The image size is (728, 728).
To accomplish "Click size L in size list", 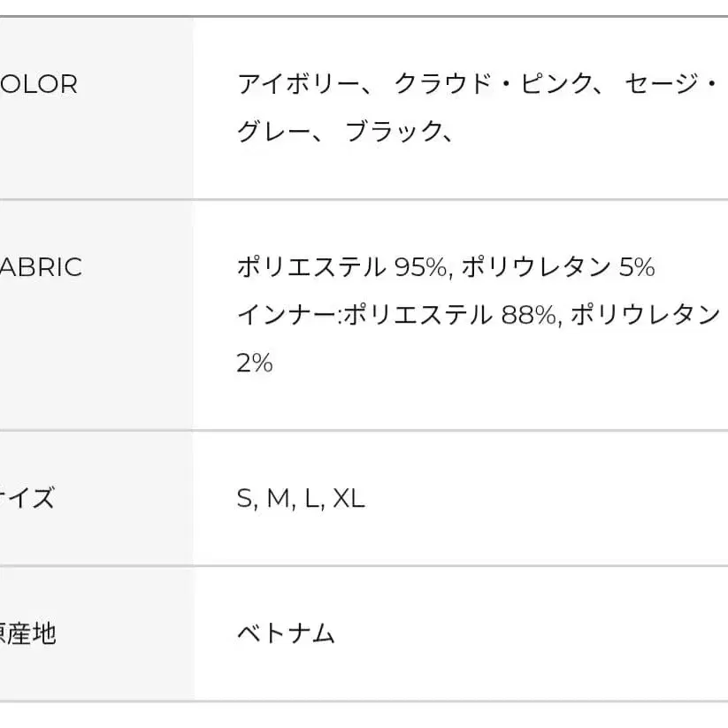I will pos(311,499).
